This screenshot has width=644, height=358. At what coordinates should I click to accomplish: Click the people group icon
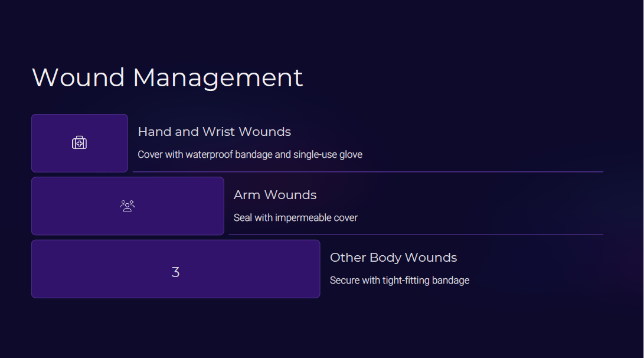tap(128, 206)
